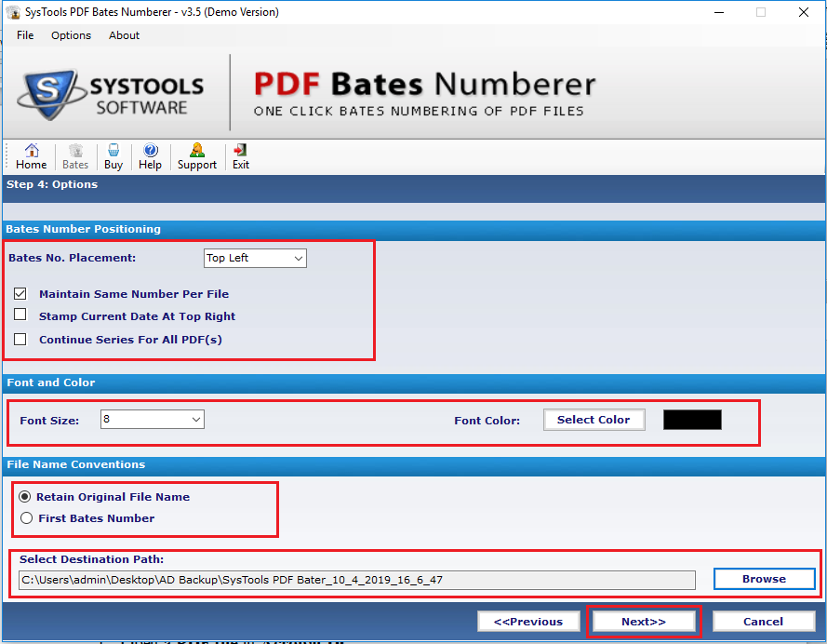Click the Bates toolbar icon
Viewport: 827px width, 644px height.
75,156
